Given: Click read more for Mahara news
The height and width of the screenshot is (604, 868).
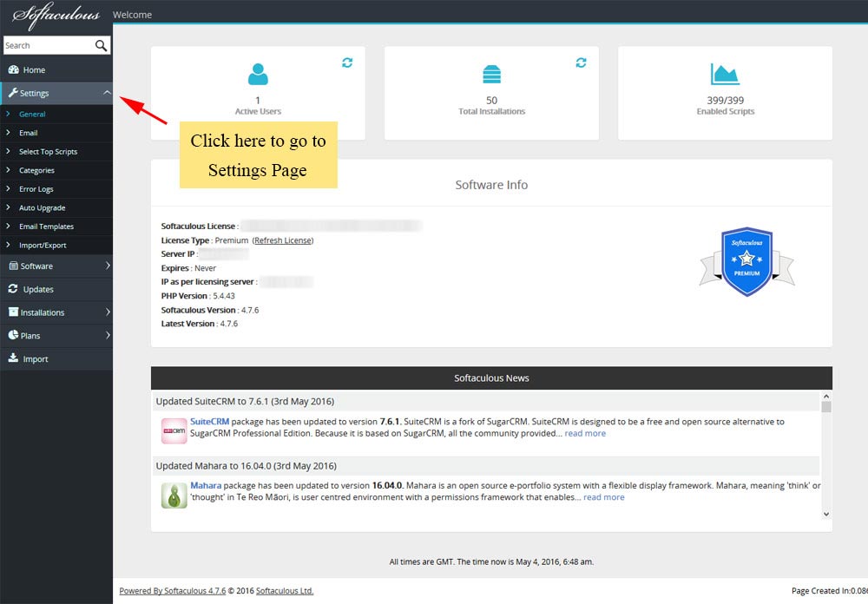Looking at the screenshot, I should coord(604,497).
